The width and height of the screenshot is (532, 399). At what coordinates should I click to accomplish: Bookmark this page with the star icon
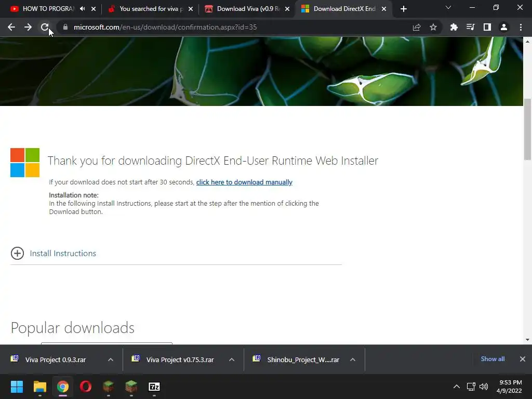tap(433, 27)
